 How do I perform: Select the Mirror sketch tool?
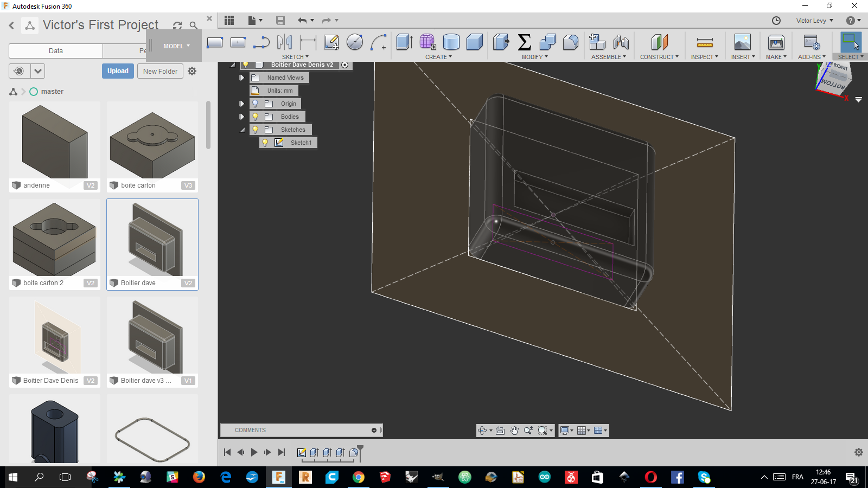285,42
